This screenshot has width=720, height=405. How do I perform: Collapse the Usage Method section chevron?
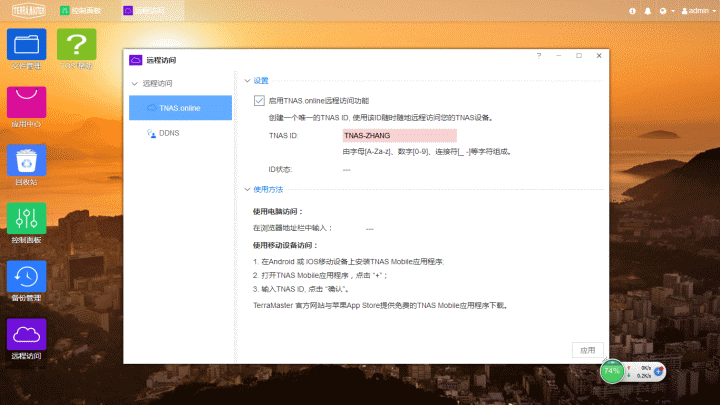247,190
